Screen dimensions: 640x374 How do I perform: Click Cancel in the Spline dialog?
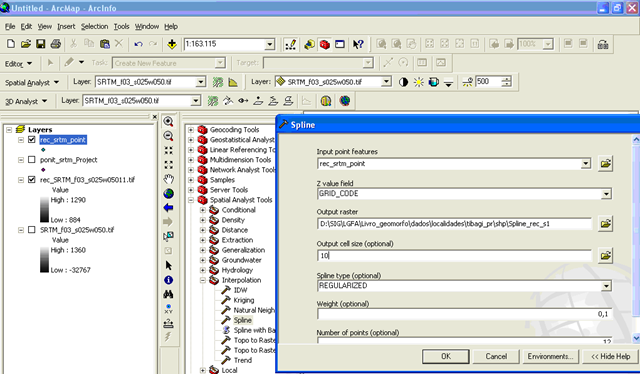point(496,356)
